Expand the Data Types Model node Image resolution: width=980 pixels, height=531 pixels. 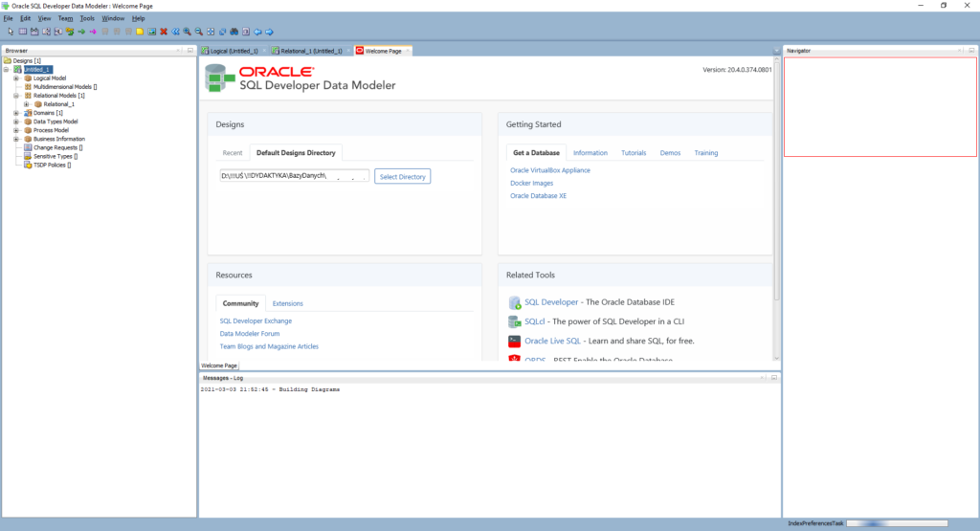tap(16, 122)
